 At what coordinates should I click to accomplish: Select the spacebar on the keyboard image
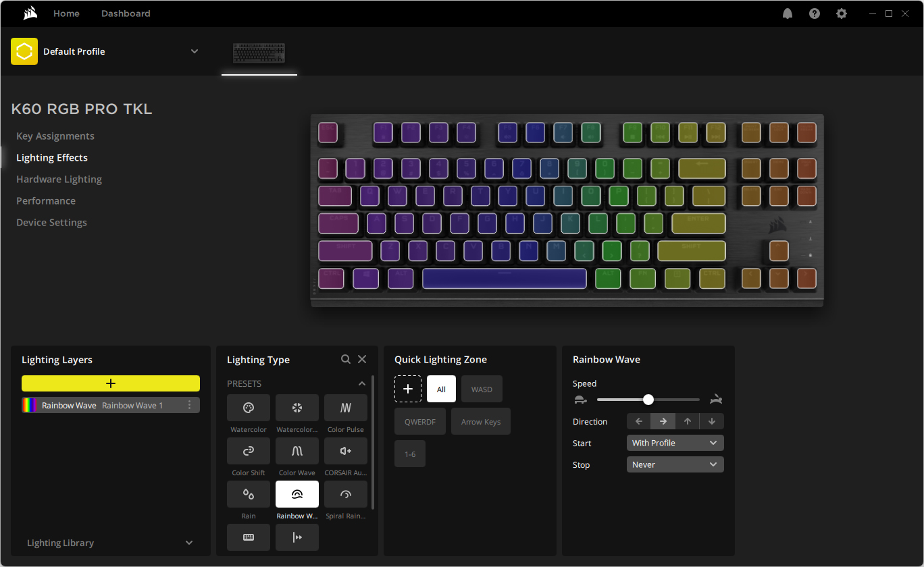pos(505,278)
